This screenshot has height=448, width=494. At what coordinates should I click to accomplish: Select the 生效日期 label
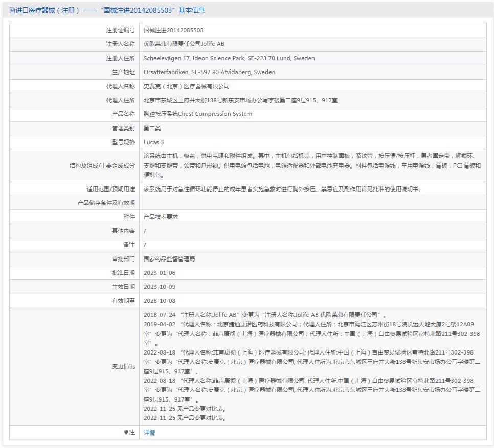pos(123,287)
